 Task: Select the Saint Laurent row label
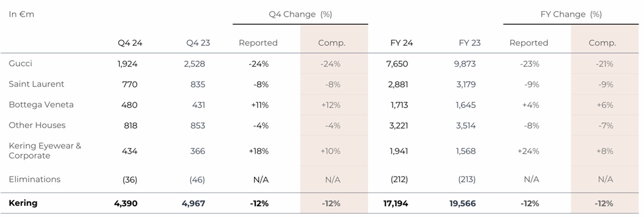(36, 84)
